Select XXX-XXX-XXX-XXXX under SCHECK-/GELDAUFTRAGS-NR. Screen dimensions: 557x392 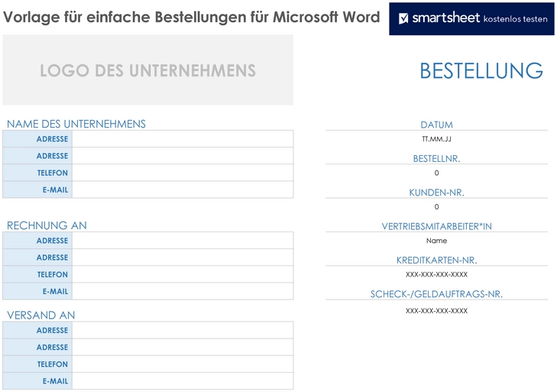click(x=436, y=310)
